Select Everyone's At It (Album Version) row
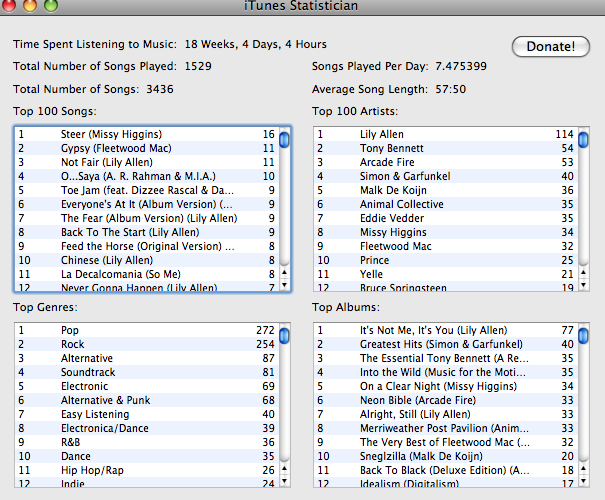Image resolution: width=605 pixels, height=500 pixels. [x=147, y=204]
